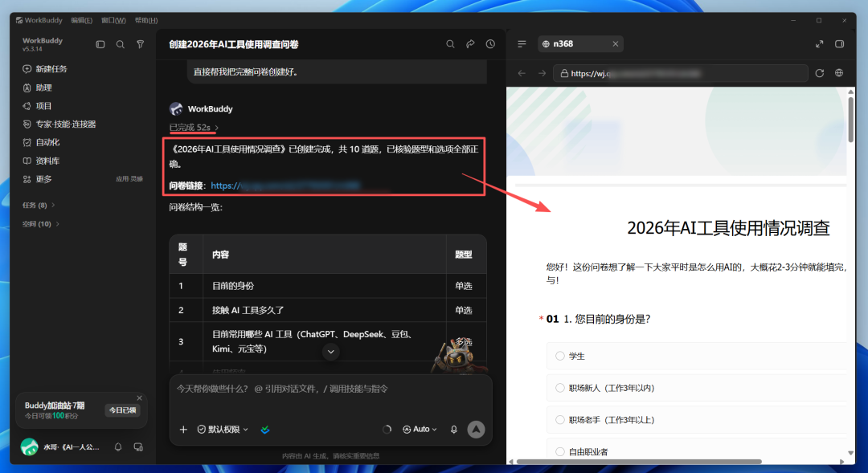
Task: Open page in external browser globe icon
Action: pyautogui.click(x=840, y=73)
